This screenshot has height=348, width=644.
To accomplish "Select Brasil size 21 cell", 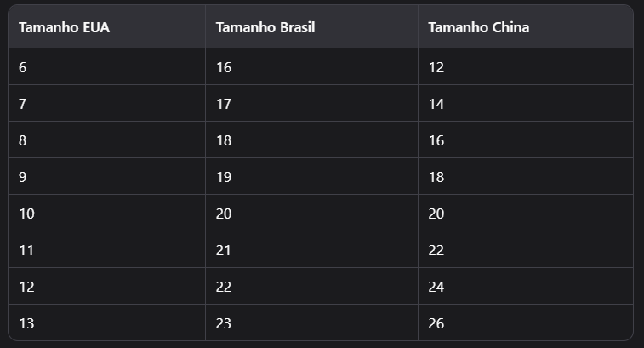I will coord(224,250).
